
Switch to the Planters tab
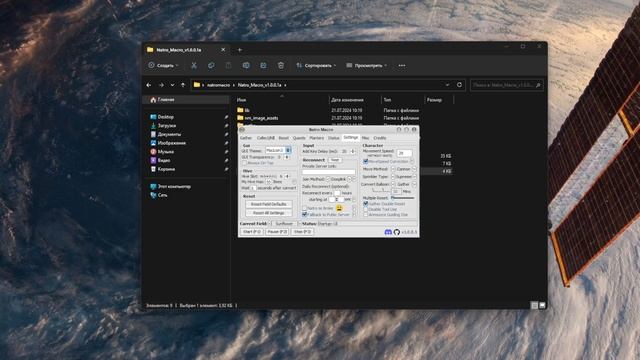pyautogui.click(x=316, y=138)
